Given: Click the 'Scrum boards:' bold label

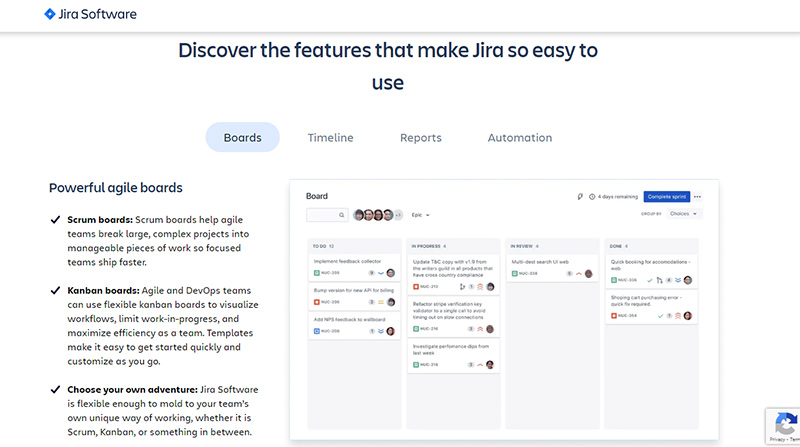Looking at the screenshot, I should click(100, 219).
